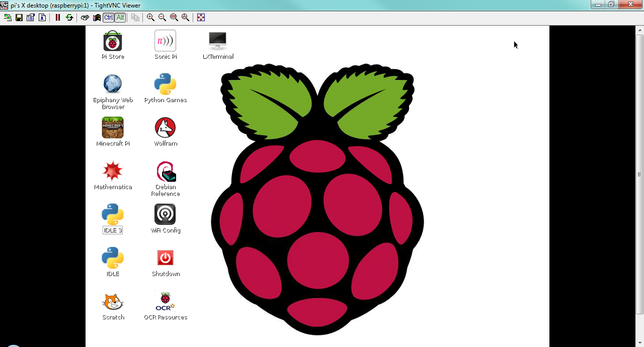Click the vertical scrollbar up arrow

tap(640, 30)
